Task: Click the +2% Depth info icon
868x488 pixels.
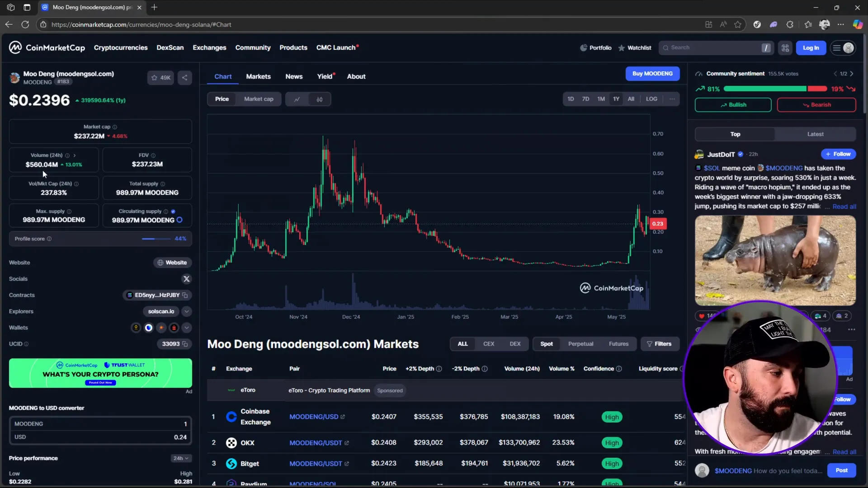Action: [439, 369]
